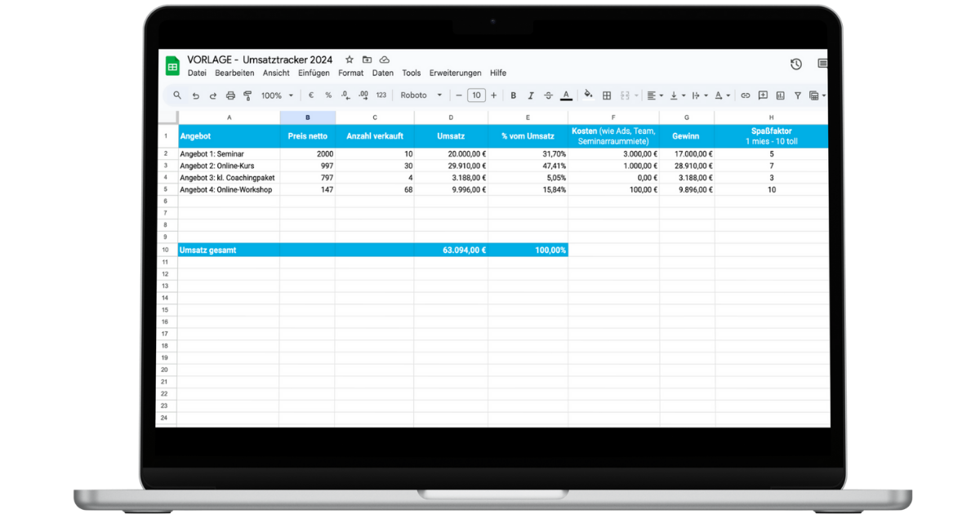This screenshot has width=980, height=514.
Task: Open borders options
Action: click(606, 95)
